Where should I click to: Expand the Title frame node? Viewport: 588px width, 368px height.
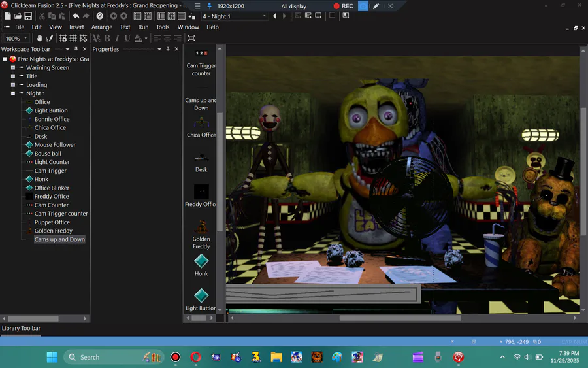point(13,76)
